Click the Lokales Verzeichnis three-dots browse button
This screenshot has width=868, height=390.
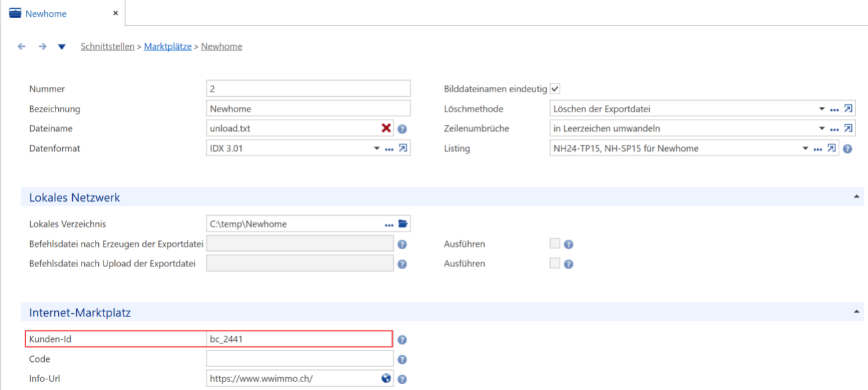point(389,224)
